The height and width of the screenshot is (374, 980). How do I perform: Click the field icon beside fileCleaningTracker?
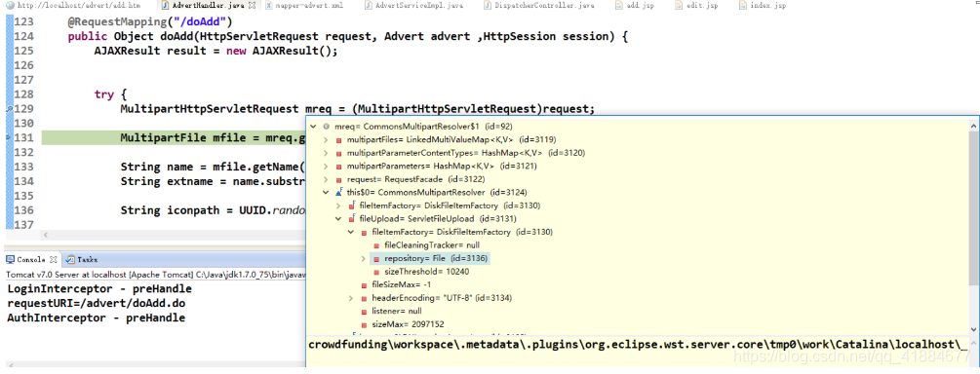pyautogui.click(x=376, y=245)
